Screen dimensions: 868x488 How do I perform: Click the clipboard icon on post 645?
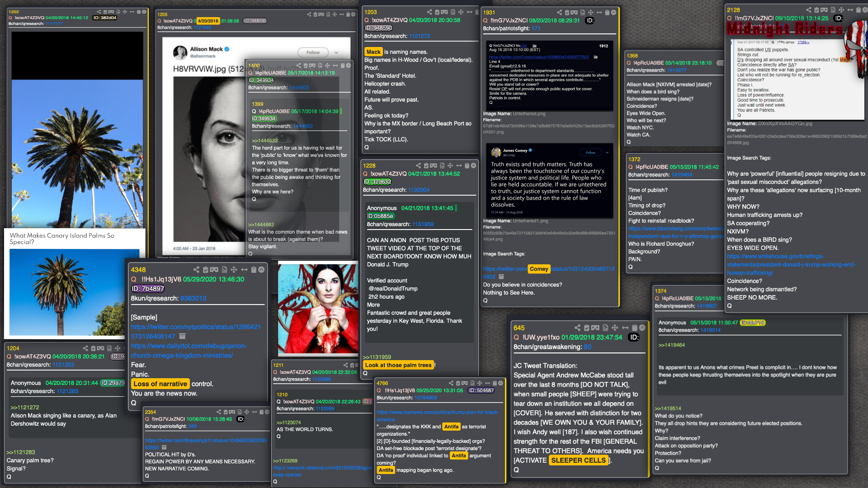click(635, 328)
